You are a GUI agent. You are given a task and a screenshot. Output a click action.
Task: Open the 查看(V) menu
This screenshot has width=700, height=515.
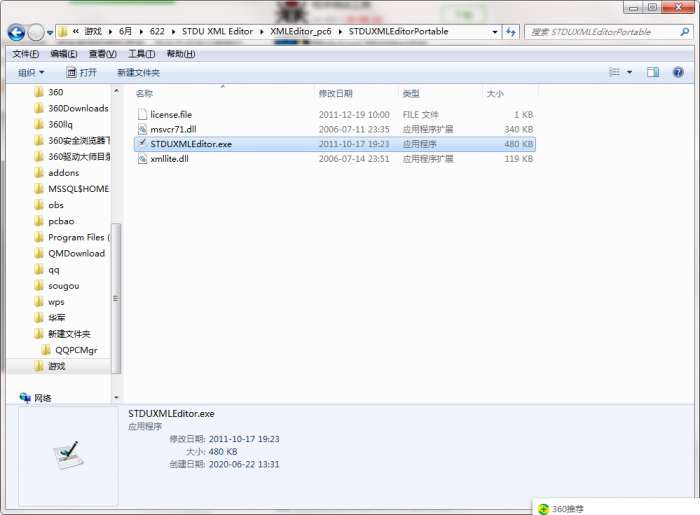point(103,54)
